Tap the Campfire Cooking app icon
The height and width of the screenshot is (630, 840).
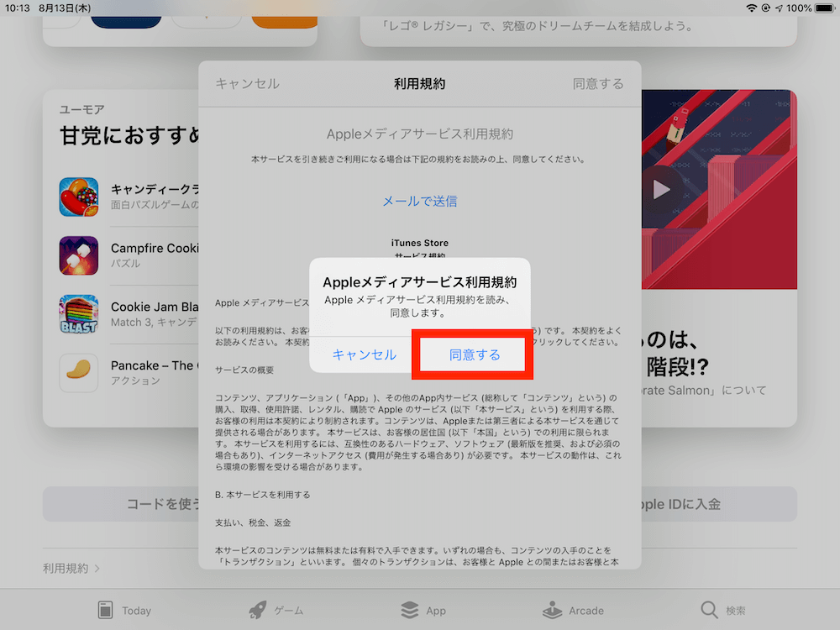click(x=79, y=255)
